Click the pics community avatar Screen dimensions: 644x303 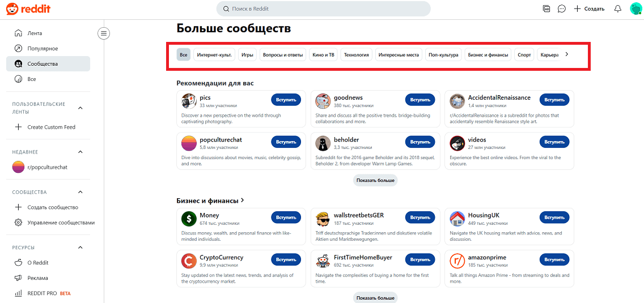(x=189, y=101)
